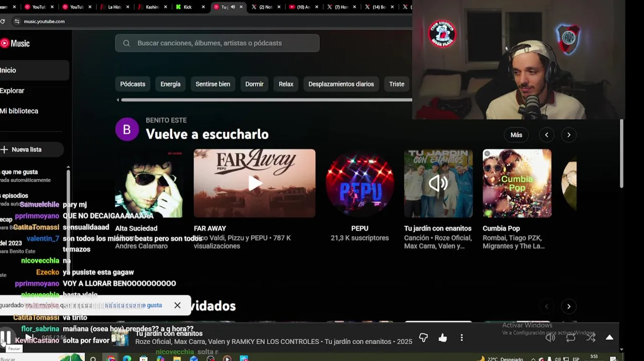Open the three-dot menu in player bar

461,337
